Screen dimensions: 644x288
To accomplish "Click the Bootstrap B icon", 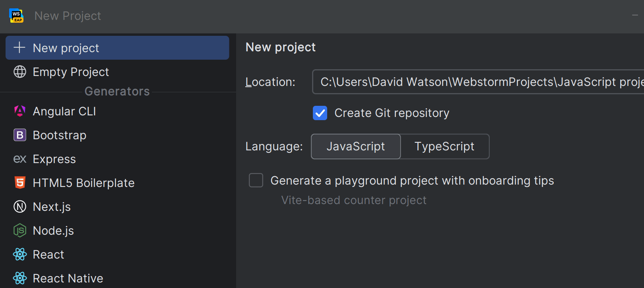I will (x=20, y=135).
